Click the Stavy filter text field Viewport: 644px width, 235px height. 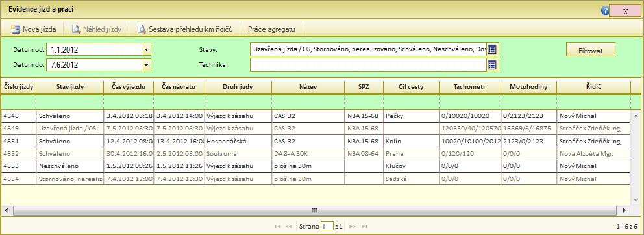pyautogui.click(x=368, y=50)
